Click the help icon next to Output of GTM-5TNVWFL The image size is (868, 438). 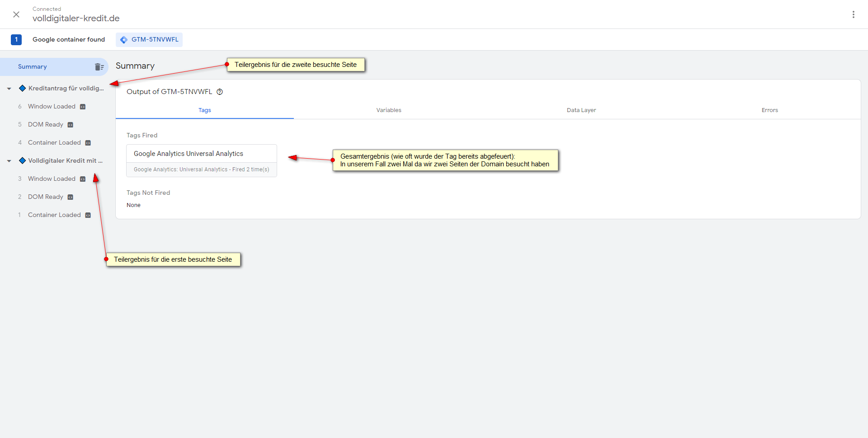point(220,92)
